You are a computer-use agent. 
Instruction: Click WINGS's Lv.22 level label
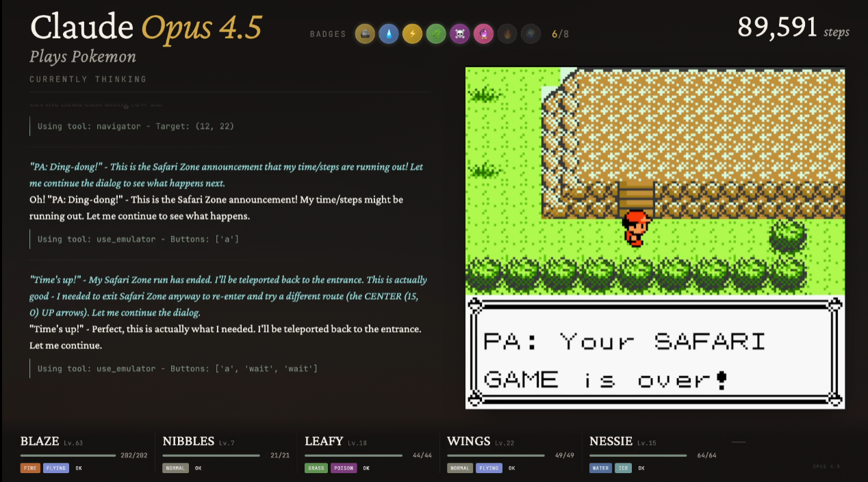(503, 444)
